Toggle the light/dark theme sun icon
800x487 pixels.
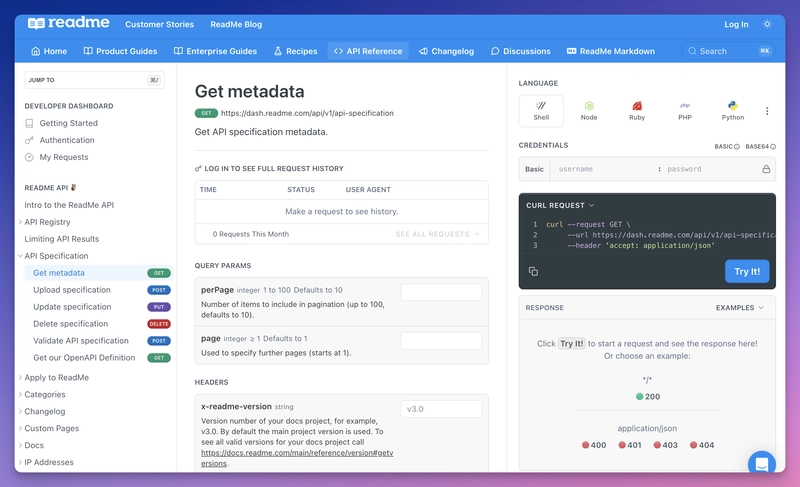coord(767,24)
